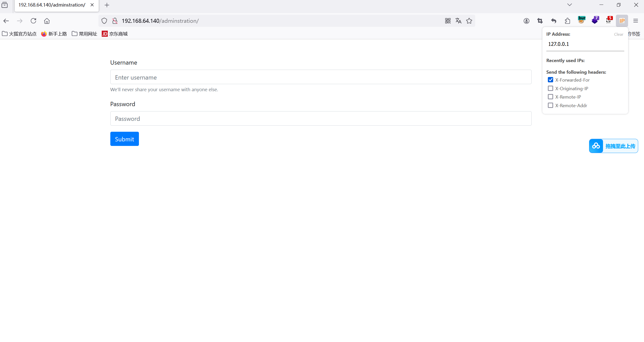The height and width of the screenshot is (342, 644).
Task: Go to the browser home page
Action: coord(47,21)
